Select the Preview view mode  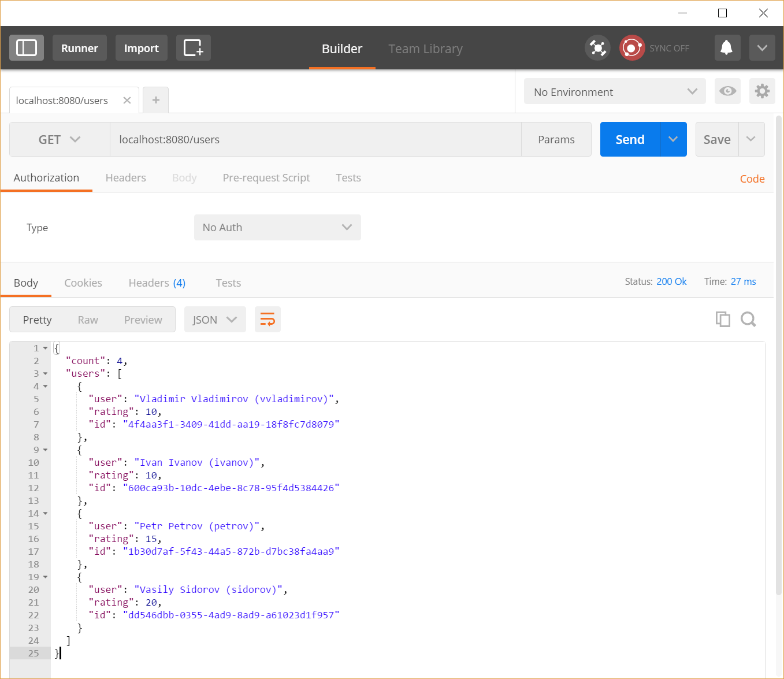(143, 320)
